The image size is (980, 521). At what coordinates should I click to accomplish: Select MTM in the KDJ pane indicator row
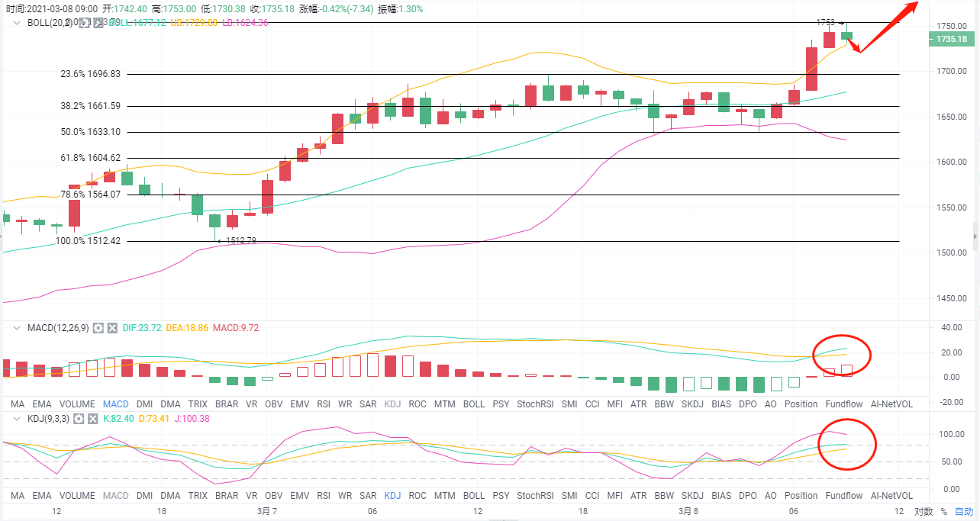click(445, 496)
